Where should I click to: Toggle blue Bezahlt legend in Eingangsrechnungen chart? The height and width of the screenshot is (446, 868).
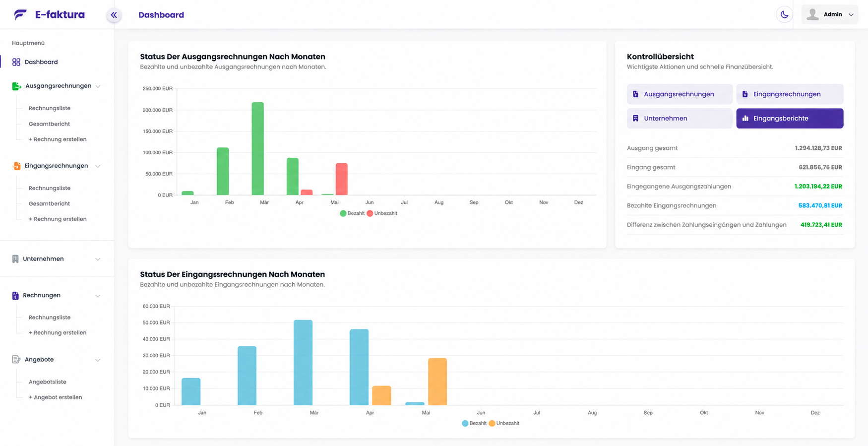coord(474,423)
